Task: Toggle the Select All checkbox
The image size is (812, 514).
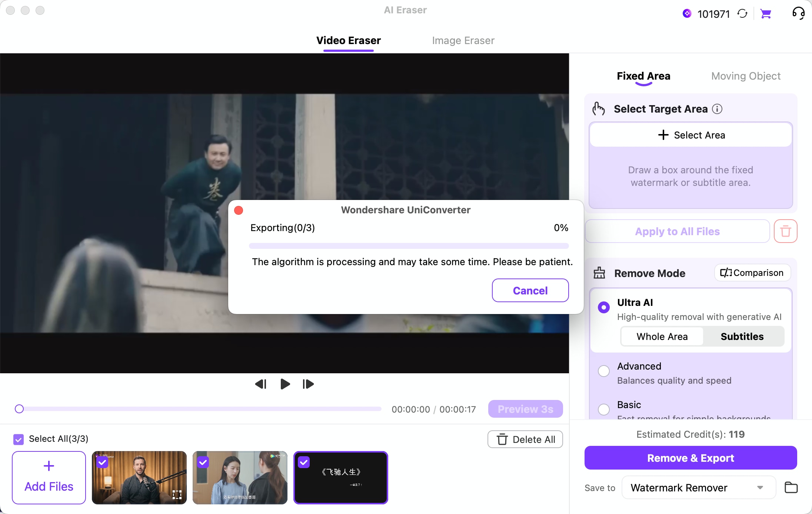Action: (19, 439)
